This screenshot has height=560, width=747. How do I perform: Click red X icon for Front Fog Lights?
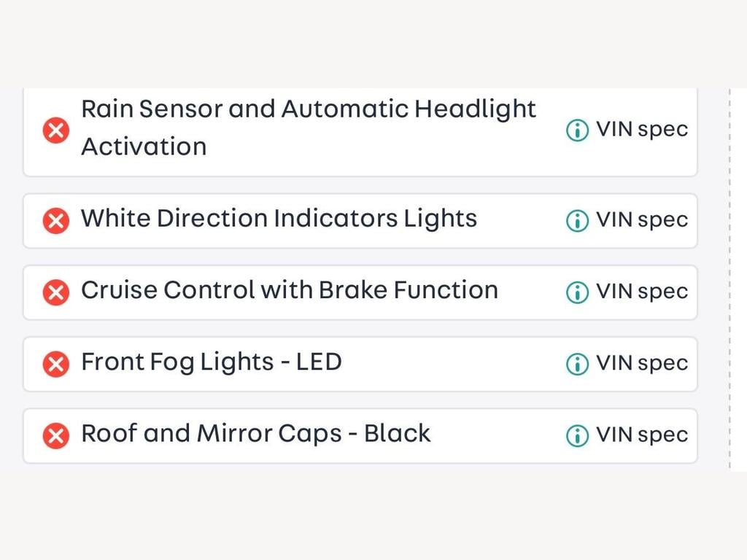point(56,365)
